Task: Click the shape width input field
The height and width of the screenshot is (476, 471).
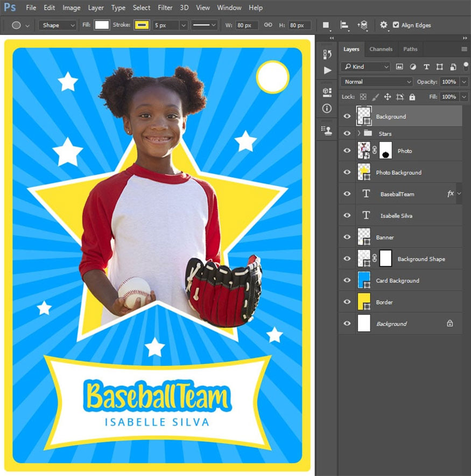Action: [247, 25]
